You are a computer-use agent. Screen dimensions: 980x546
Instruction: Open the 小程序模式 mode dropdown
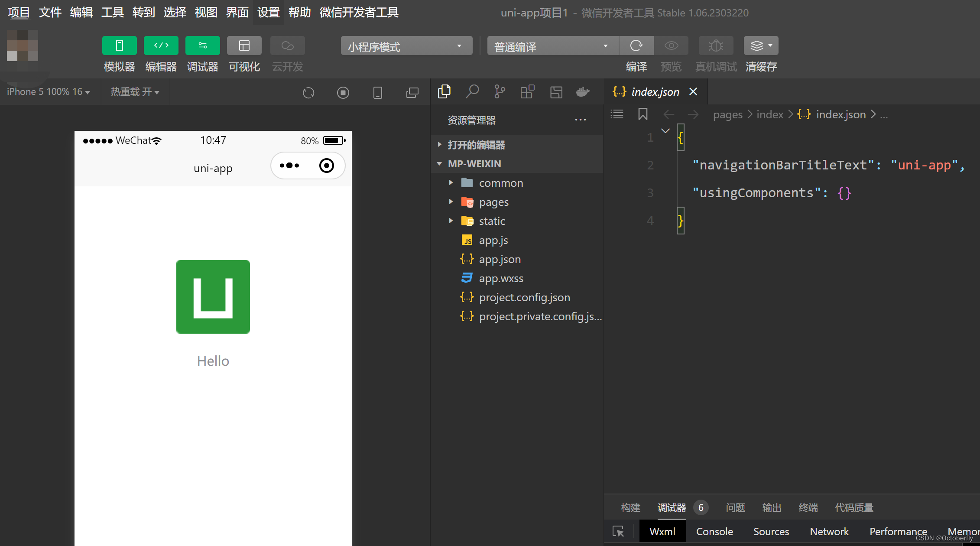(x=406, y=46)
